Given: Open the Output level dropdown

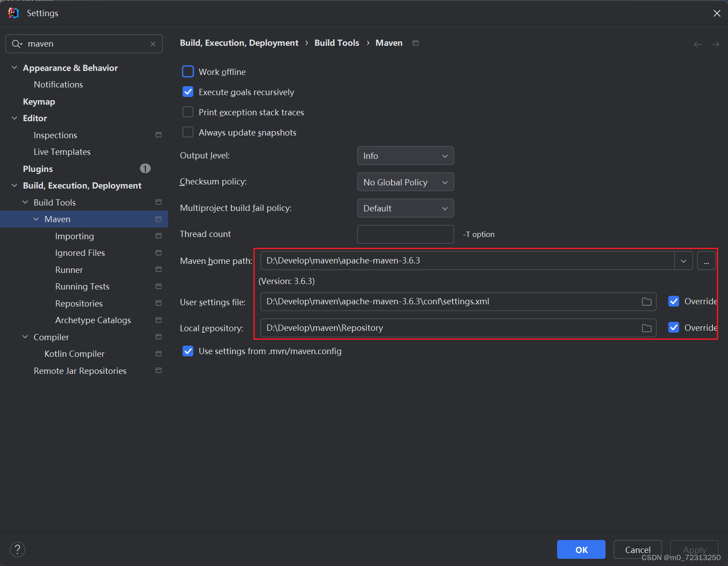Looking at the screenshot, I should point(405,156).
